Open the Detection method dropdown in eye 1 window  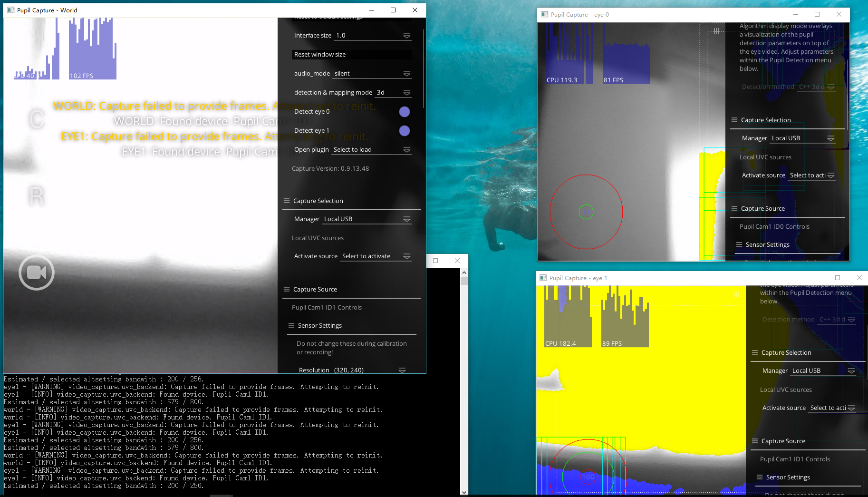click(837, 320)
